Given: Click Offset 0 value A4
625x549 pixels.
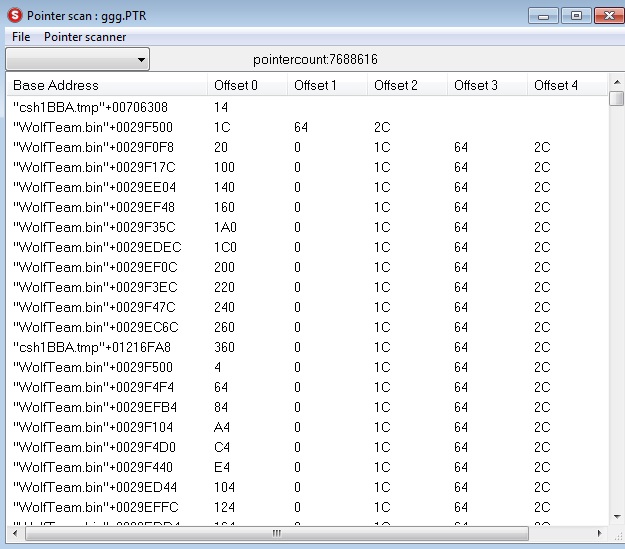Looking at the screenshot, I should click(222, 427).
